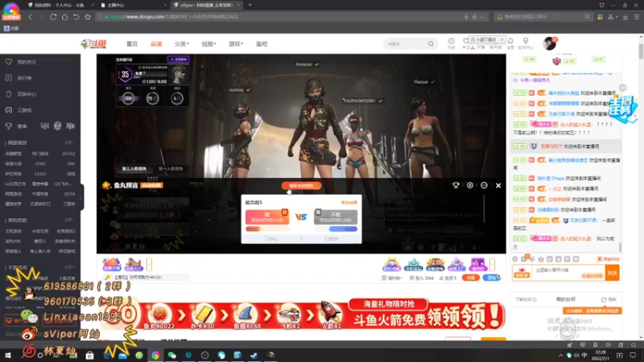Click the browser address bar URL
644x362 pixels.
coord(174,17)
